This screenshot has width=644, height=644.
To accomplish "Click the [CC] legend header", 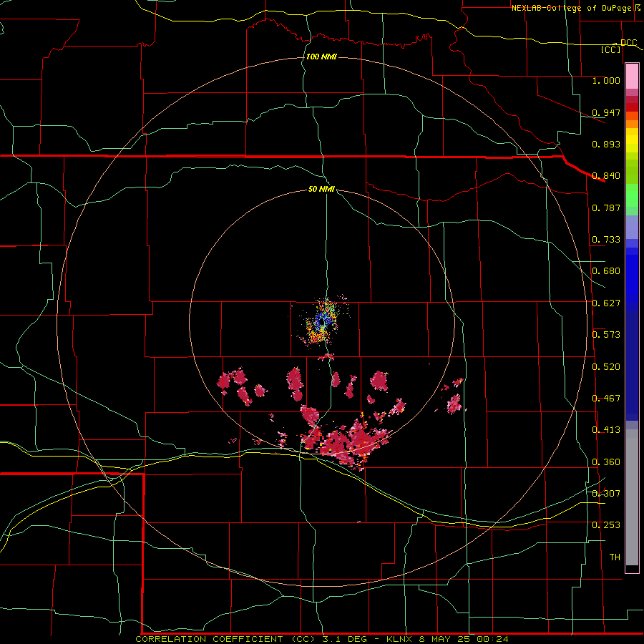I will [610, 49].
